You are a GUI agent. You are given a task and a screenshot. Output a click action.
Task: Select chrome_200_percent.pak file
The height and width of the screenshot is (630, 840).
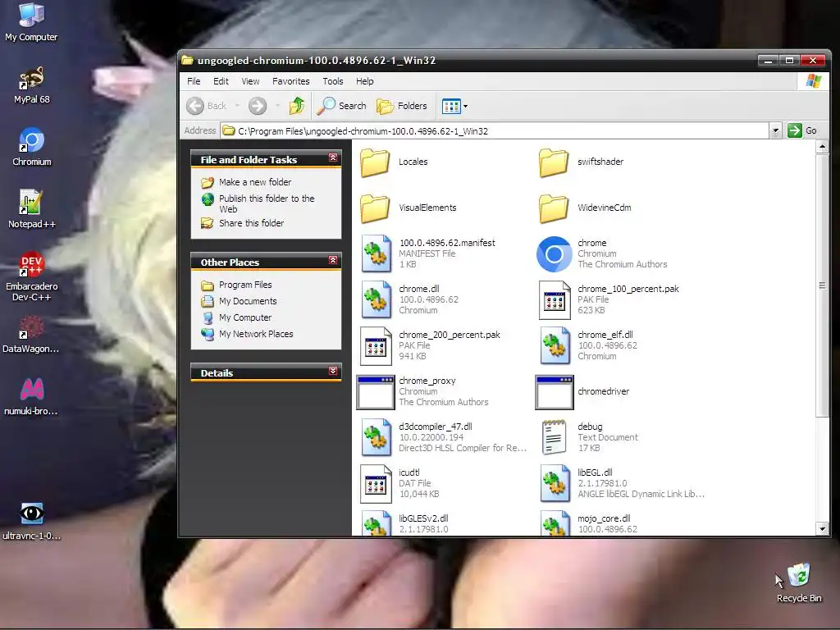(430, 345)
